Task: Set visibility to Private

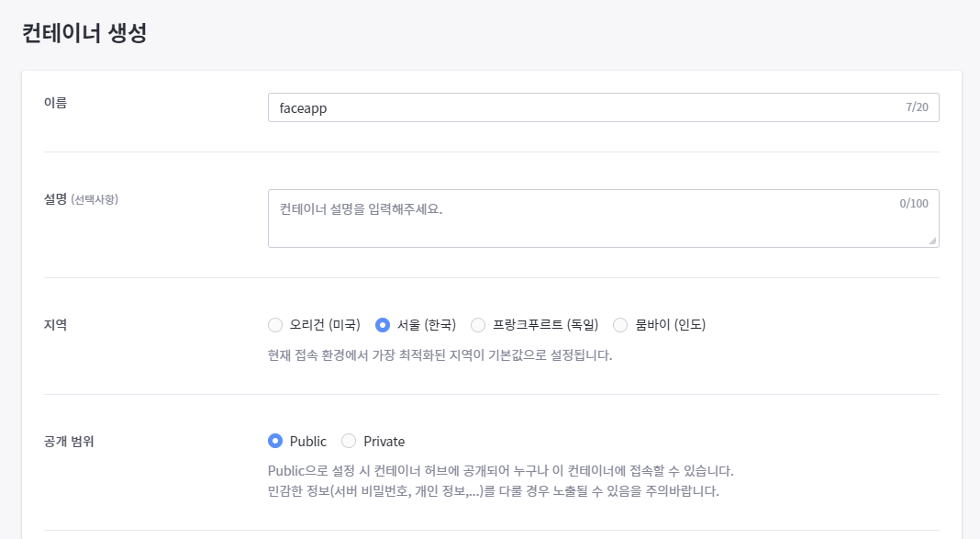Action: (x=349, y=442)
